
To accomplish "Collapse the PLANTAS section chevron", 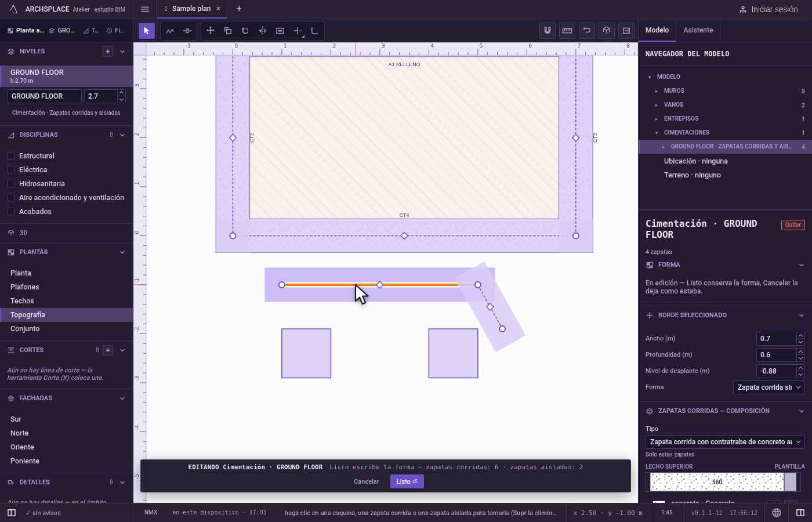I will [x=122, y=252].
